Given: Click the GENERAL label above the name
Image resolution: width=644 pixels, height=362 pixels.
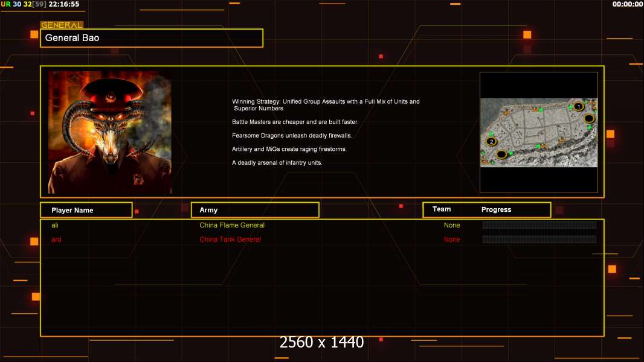Looking at the screenshot, I should coord(62,25).
